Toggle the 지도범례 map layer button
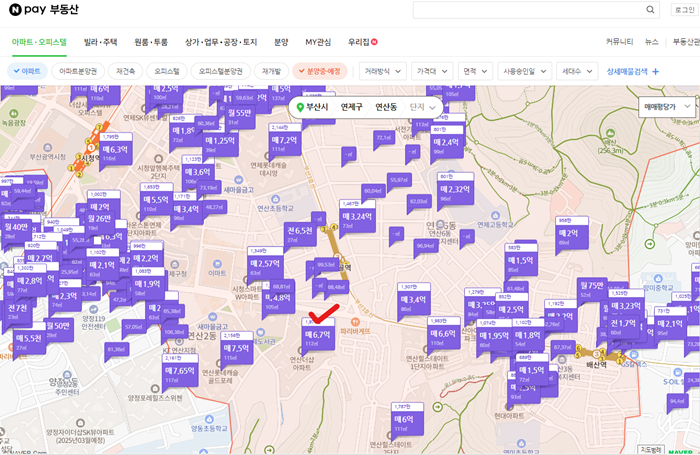The width and height of the screenshot is (700, 455). (650, 449)
